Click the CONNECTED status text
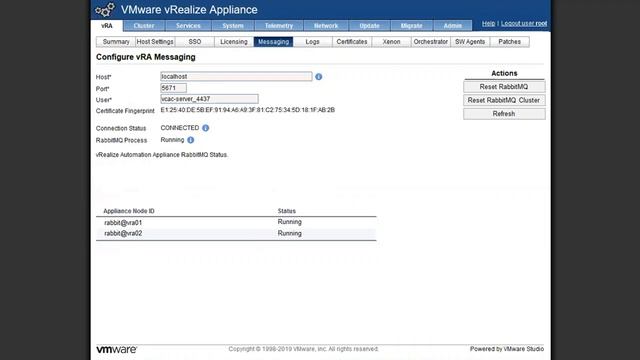The width and height of the screenshot is (640, 360). 180,128
